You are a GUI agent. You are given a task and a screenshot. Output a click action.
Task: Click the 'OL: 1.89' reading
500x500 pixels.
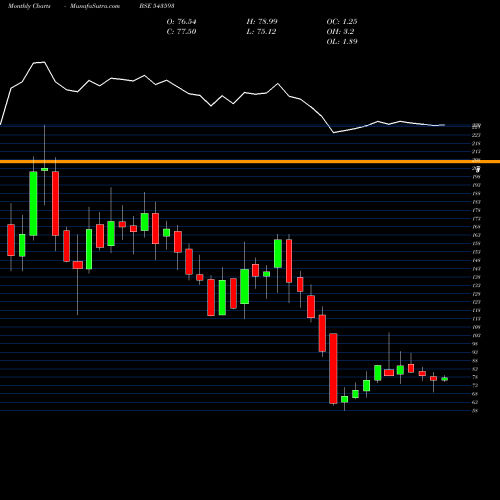342,42
